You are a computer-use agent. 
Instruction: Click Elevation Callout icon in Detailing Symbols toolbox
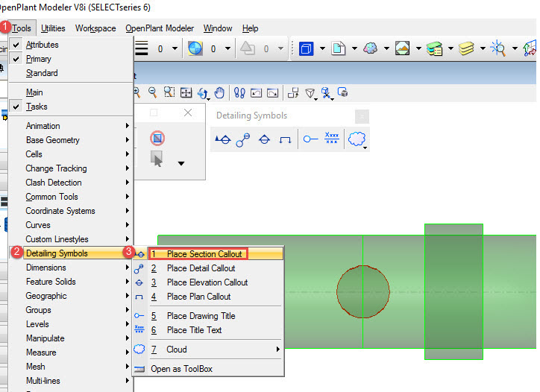[264, 139]
